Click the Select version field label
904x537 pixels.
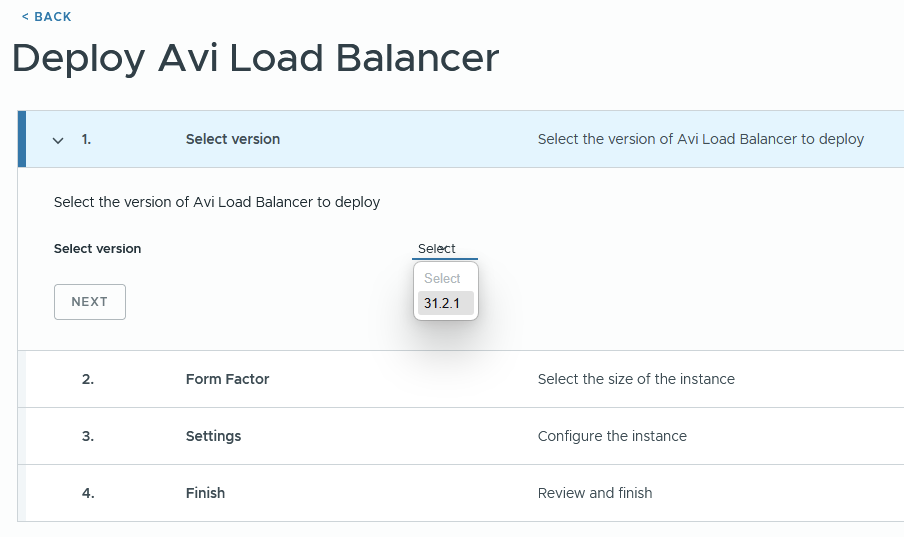coord(98,249)
